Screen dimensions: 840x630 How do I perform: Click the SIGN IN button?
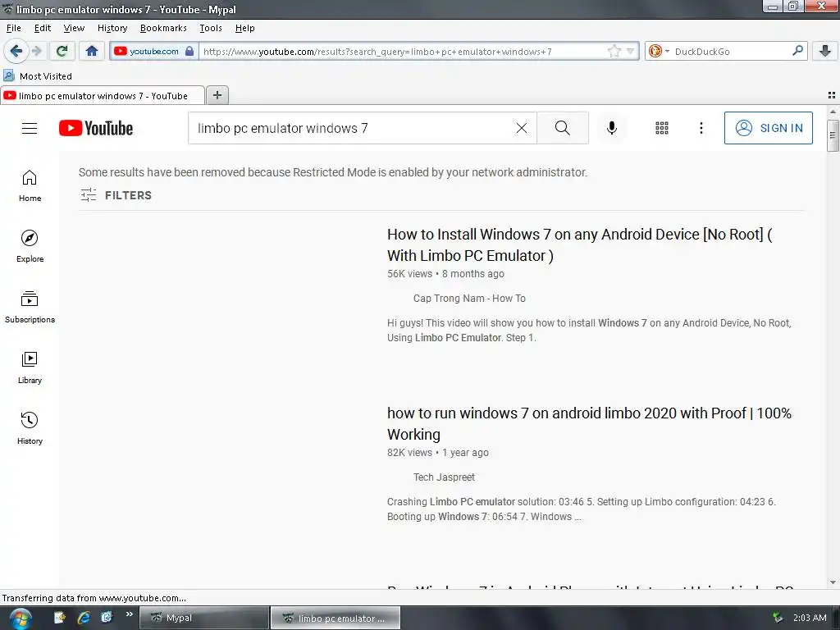click(x=768, y=128)
